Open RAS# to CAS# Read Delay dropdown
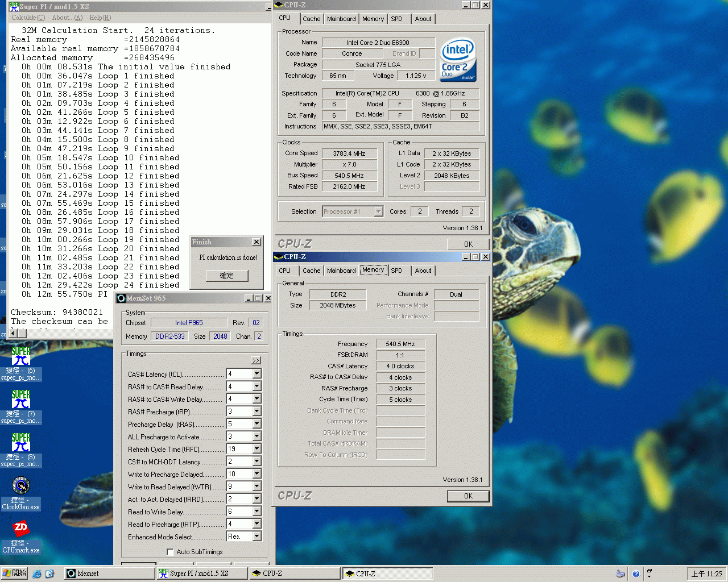Image resolution: width=728 pixels, height=582 pixels. 257,386
